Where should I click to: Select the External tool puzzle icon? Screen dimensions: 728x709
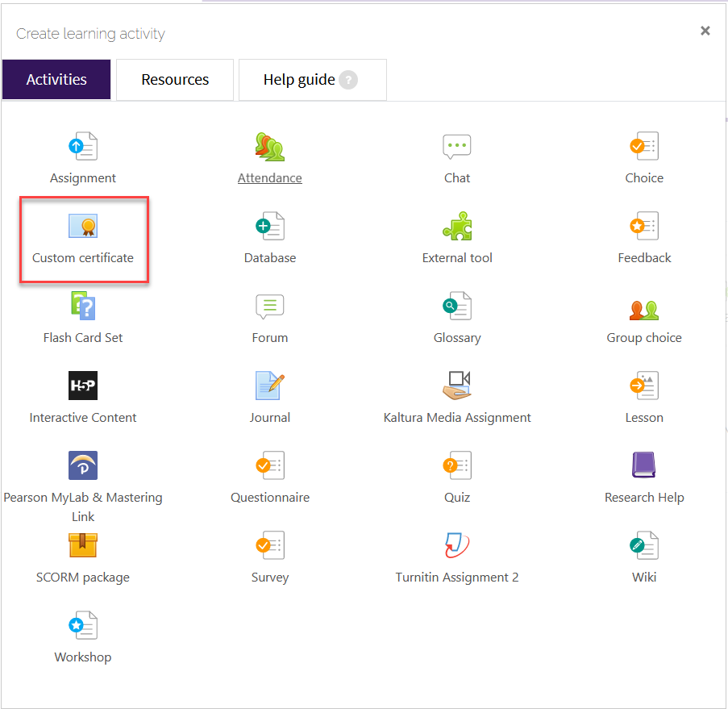point(456,226)
